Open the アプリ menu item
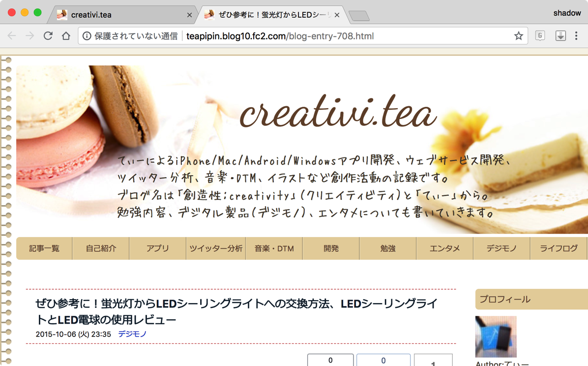The image size is (588, 366). point(157,248)
